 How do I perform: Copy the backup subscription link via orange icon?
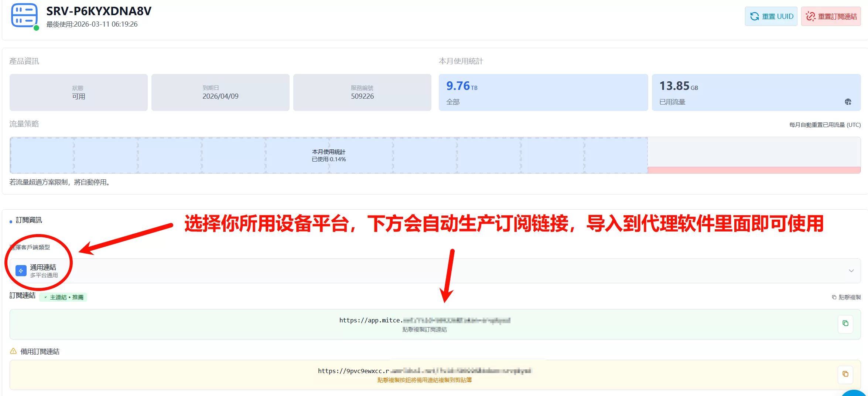point(845,374)
